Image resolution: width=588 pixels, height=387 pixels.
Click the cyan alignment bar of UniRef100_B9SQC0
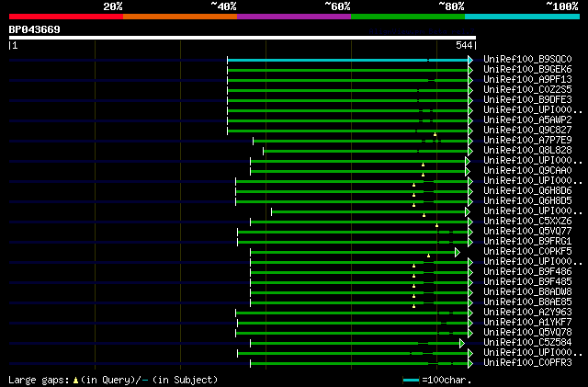coord(347,60)
